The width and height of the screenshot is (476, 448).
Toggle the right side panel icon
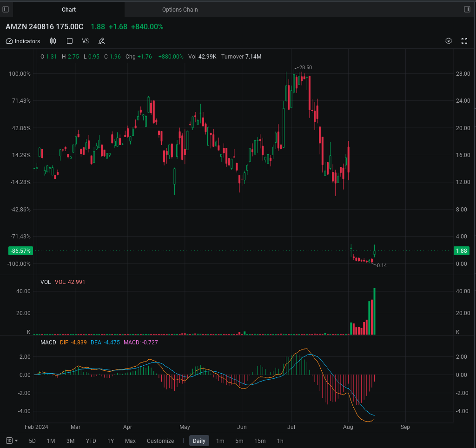(x=467, y=9)
